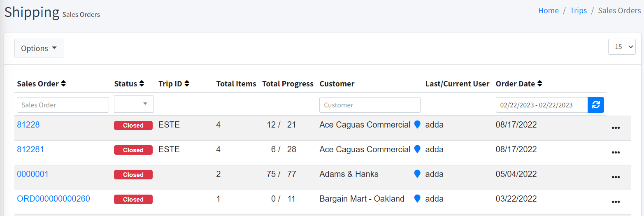Go to Home in breadcrumb
This screenshot has width=644, height=216.
[548, 11]
